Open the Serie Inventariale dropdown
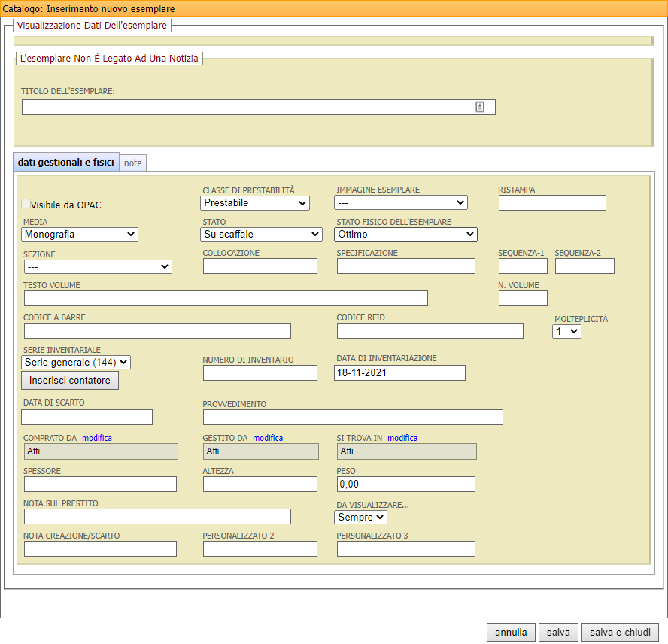Image resolution: width=668 pixels, height=644 pixels. tap(75, 362)
